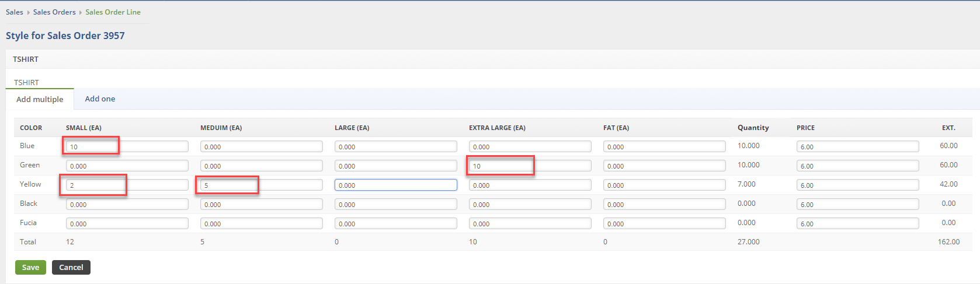Select the Blue Fat quantity field
This screenshot has width=980, height=284.
[x=665, y=146]
